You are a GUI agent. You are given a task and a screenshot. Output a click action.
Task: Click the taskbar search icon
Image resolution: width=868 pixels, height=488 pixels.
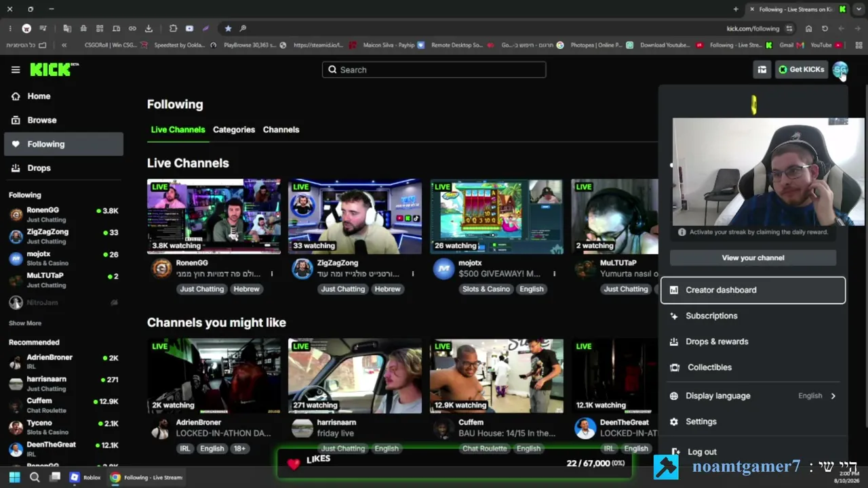[x=35, y=477]
